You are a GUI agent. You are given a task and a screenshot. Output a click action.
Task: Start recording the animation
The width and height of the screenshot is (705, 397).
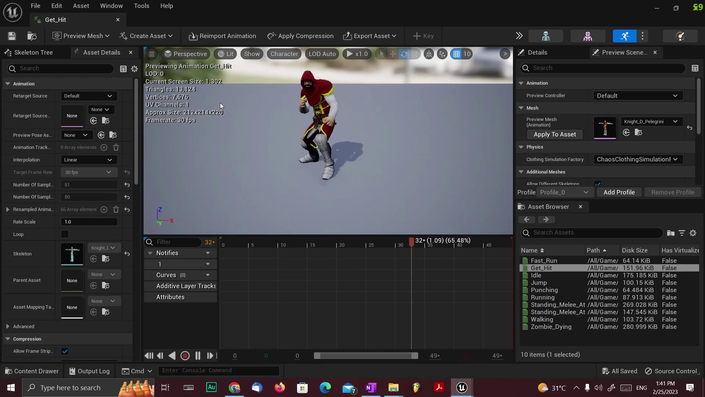185,356
